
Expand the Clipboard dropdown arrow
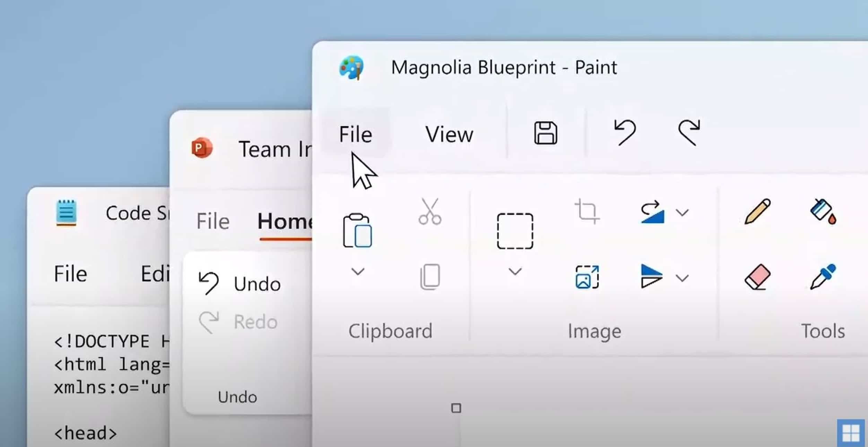tap(358, 272)
